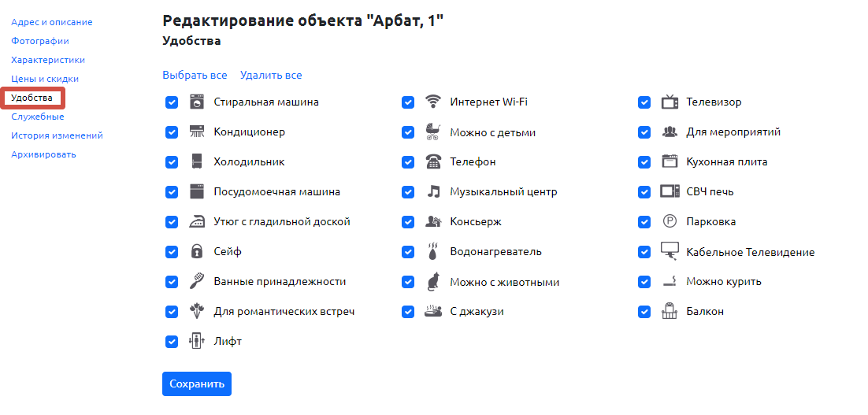This screenshot has height=415, width=868.
Task: Click the Кабельное Телевидение label
Action: (751, 252)
